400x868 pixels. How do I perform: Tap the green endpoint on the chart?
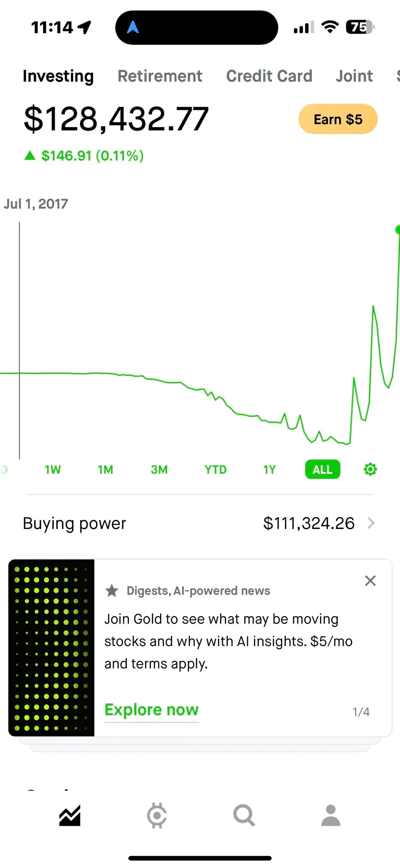click(398, 230)
